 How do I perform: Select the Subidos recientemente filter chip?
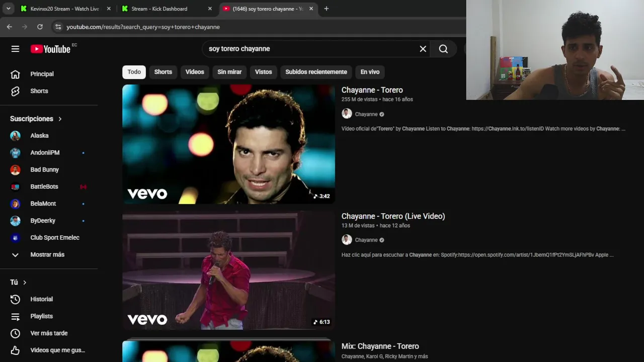click(x=316, y=72)
